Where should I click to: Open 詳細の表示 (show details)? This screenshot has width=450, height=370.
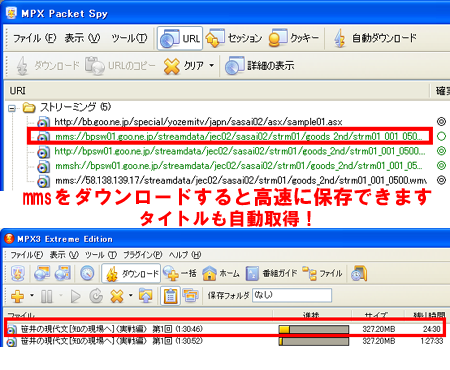259,66
